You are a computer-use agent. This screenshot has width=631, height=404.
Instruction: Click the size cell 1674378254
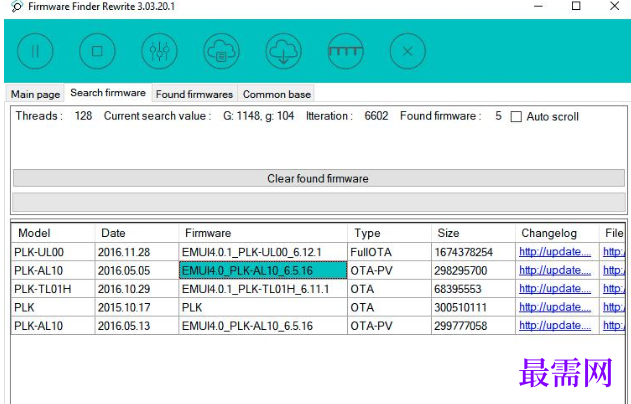[x=473, y=252]
